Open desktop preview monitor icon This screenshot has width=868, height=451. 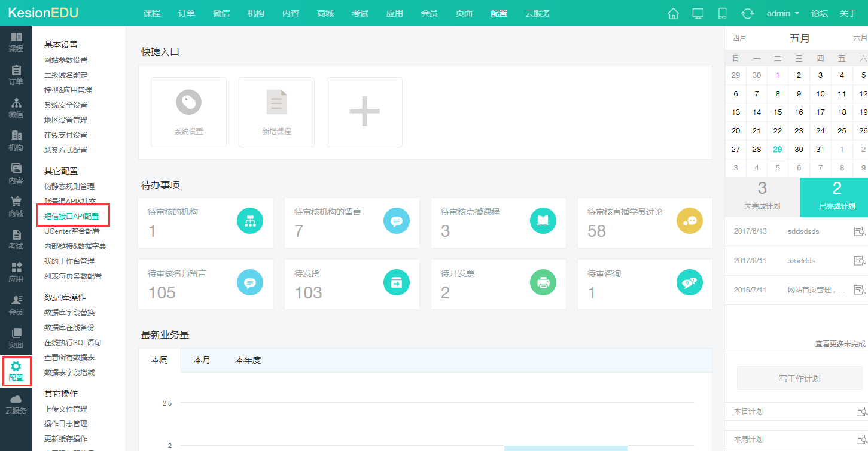(698, 13)
